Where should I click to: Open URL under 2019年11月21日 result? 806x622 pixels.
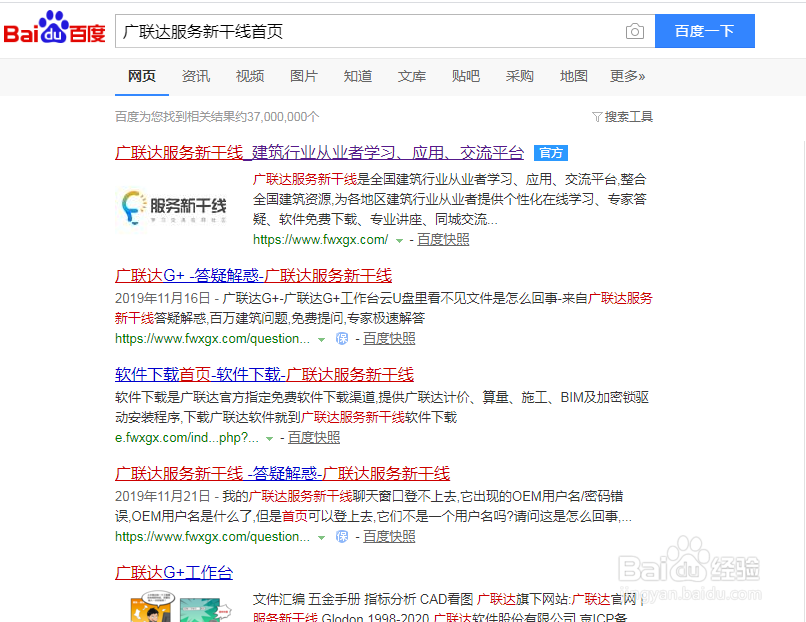pyautogui.click(x=212, y=537)
